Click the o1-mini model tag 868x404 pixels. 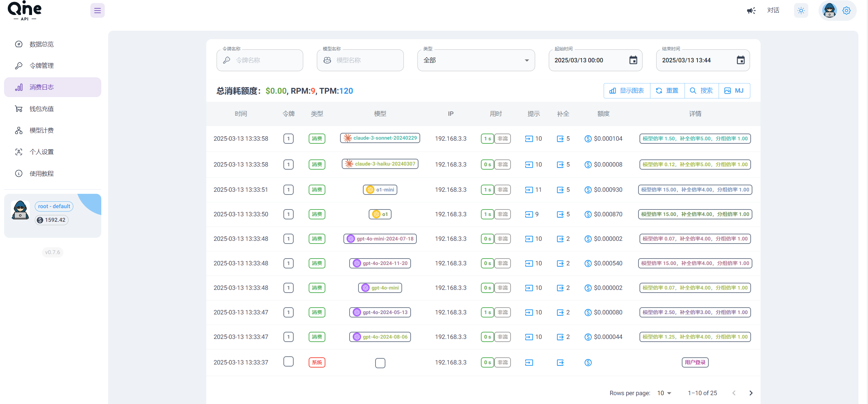pyautogui.click(x=380, y=190)
